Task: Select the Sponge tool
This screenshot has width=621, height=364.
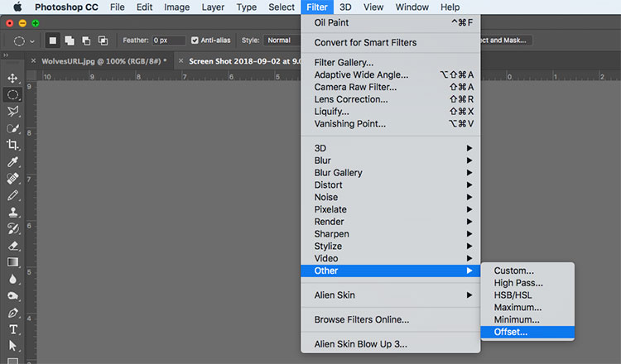Action: 12,296
